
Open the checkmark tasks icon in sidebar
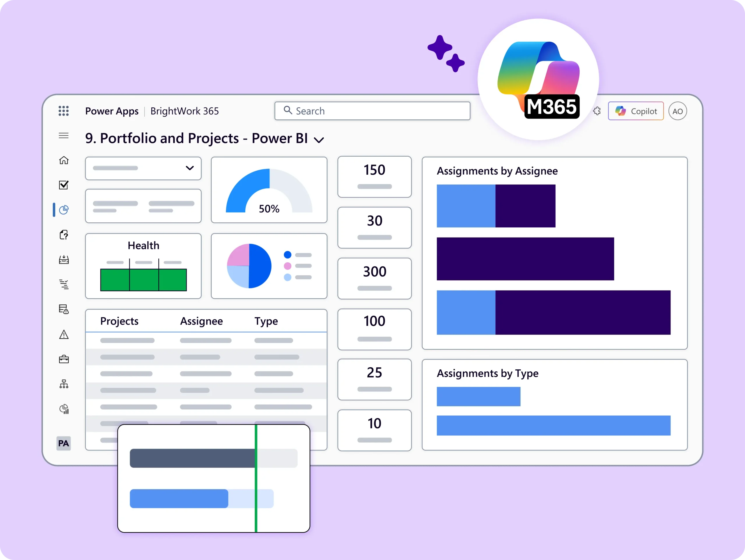tap(64, 185)
